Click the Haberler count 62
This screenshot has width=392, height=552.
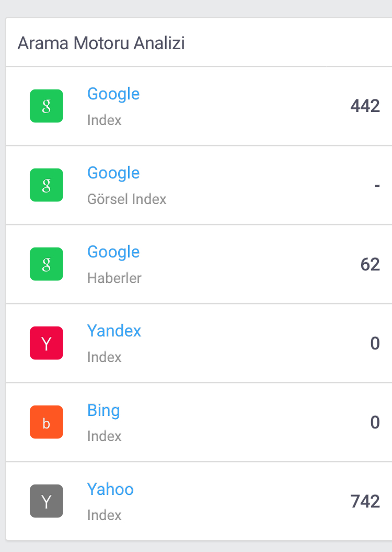(370, 264)
